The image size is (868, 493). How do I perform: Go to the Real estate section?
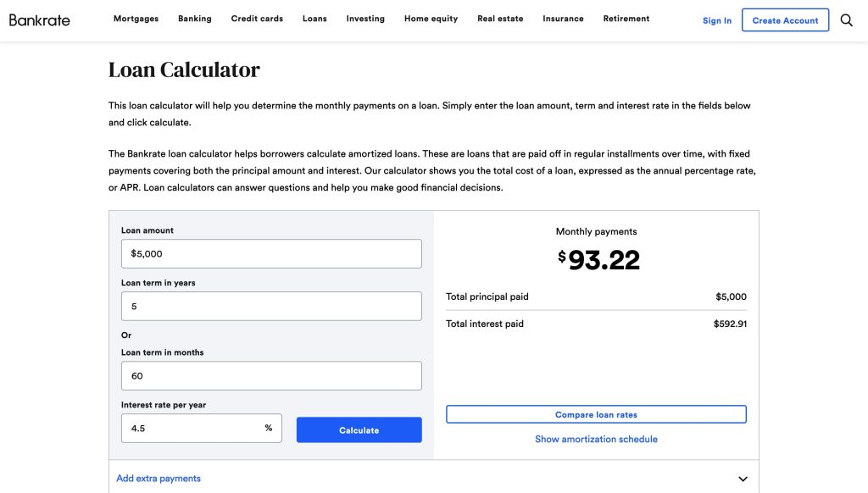[x=500, y=19]
